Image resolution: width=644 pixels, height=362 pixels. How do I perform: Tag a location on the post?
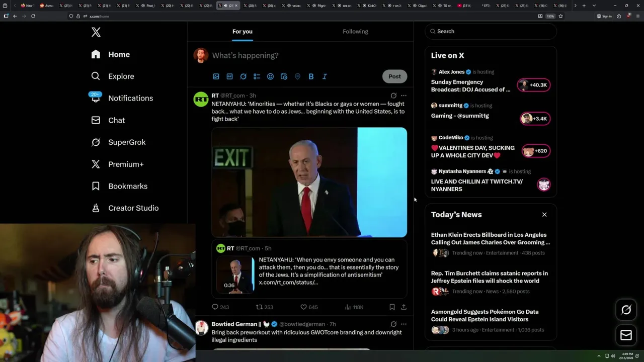(x=297, y=76)
